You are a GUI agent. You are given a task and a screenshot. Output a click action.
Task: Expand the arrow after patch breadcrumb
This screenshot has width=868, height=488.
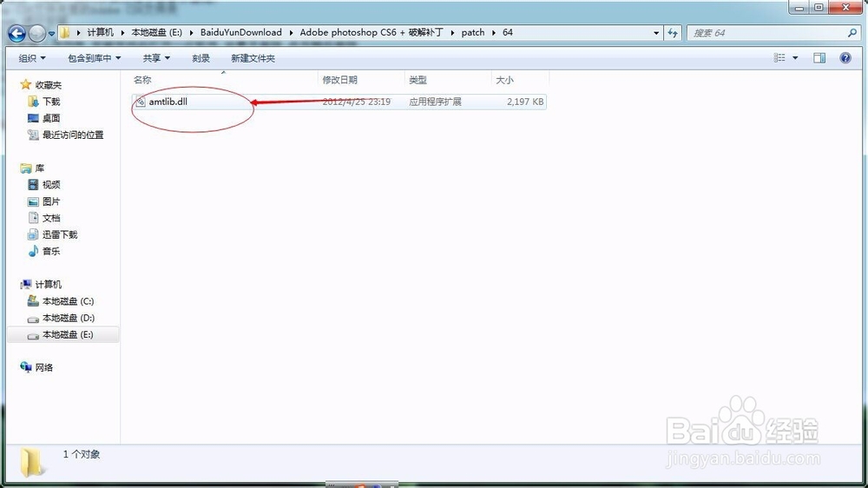click(493, 33)
